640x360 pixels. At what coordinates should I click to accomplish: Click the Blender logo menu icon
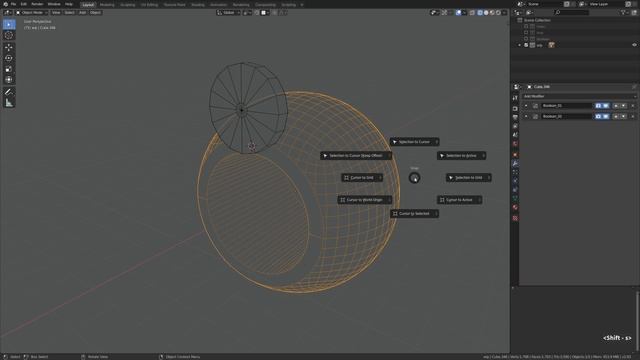point(5,4)
